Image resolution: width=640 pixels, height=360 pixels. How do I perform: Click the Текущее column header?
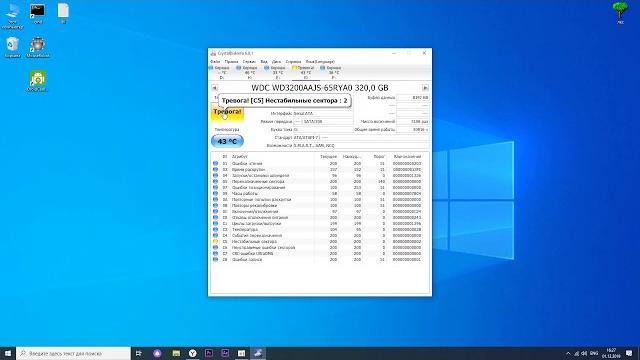click(x=329, y=156)
